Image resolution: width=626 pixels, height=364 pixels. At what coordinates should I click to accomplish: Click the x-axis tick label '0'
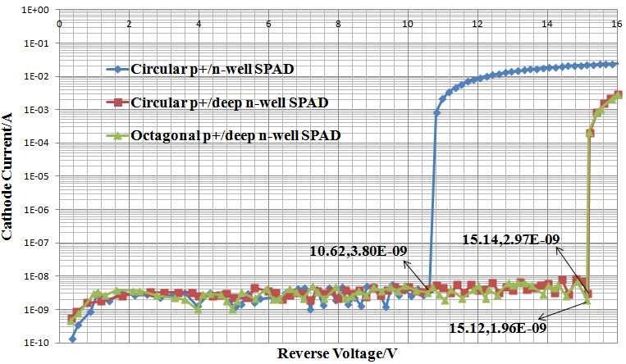pos(59,24)
